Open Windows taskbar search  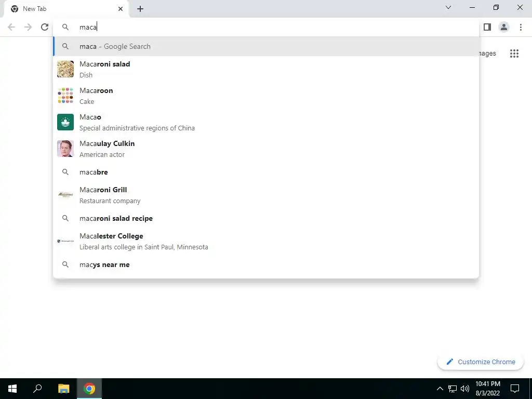37,389
